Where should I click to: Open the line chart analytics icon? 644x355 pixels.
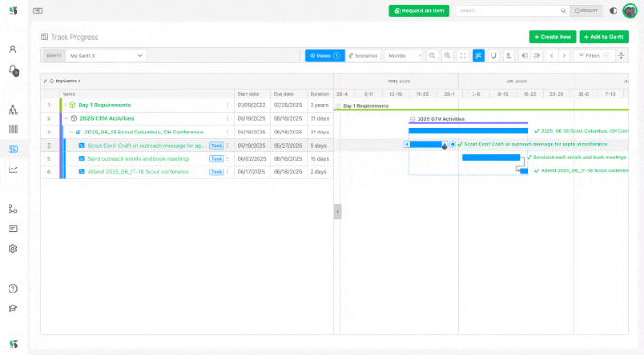(13, 169)
